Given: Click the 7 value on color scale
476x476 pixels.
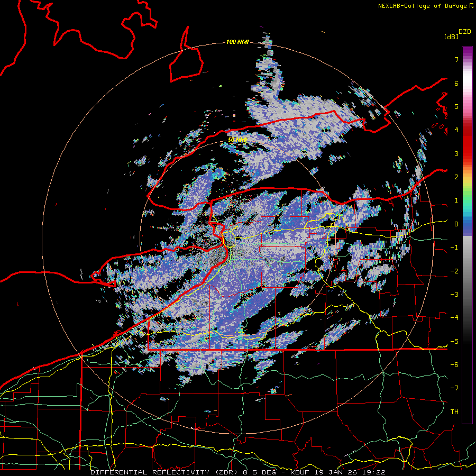Looking at the screenshot, I should [x=456, y=59].
